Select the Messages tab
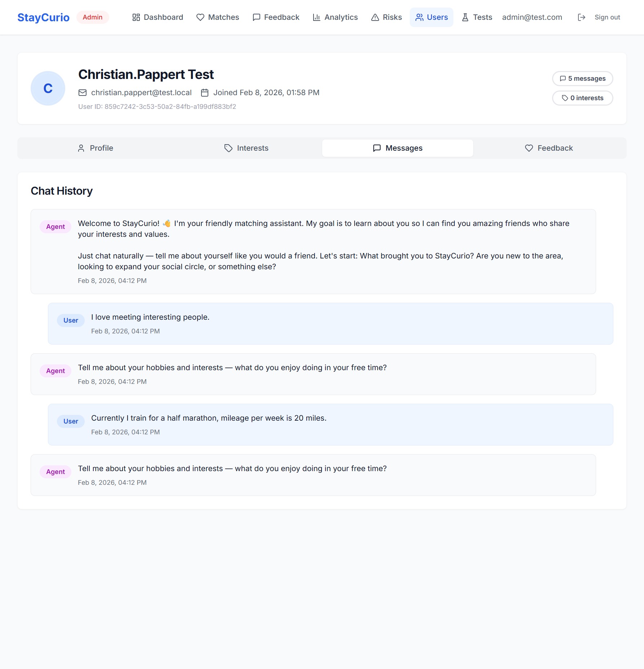Screen dimensions: 644x669 (397, 148)
